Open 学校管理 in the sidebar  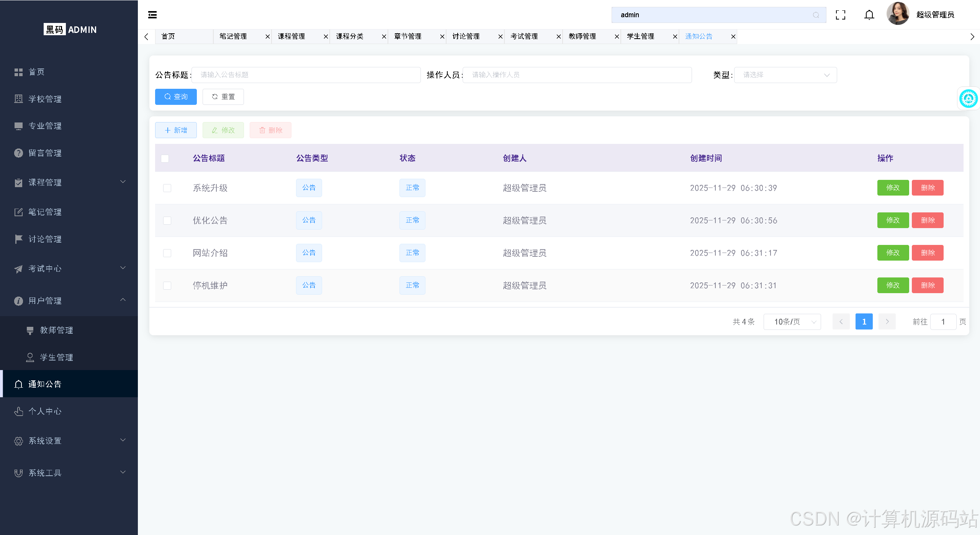click(45, 99)
